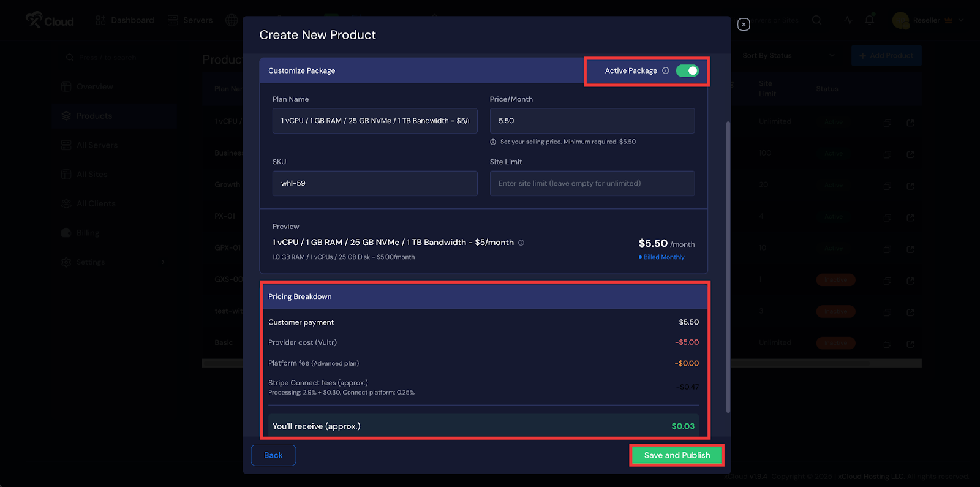Click the Back button
Viewport: 980px width, 487px height.
click(273, 455)
